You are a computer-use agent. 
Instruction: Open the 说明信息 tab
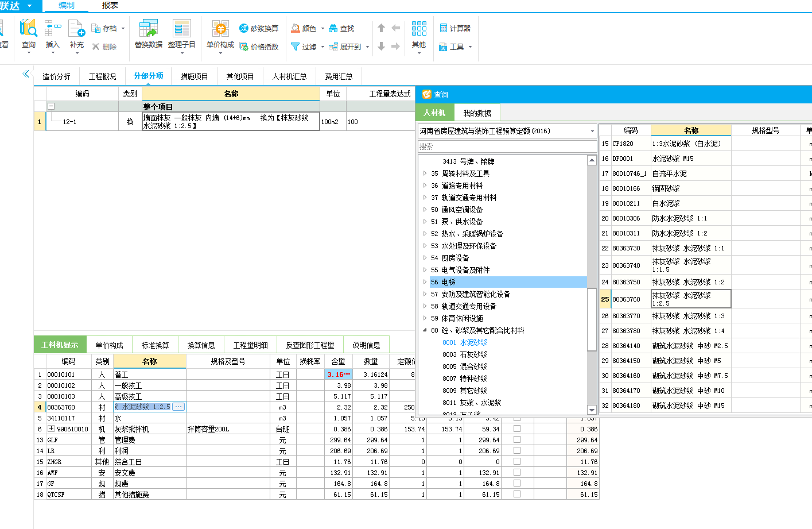(366, 345)
